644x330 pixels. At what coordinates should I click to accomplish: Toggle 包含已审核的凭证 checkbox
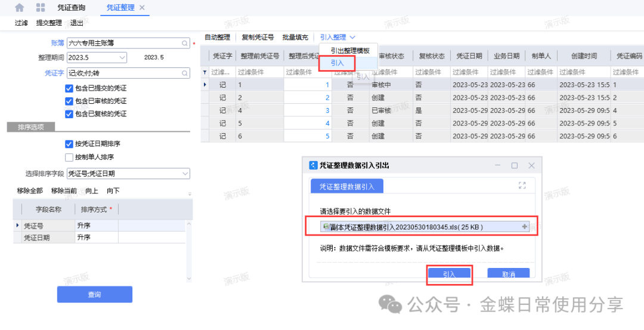coord(69,101)
